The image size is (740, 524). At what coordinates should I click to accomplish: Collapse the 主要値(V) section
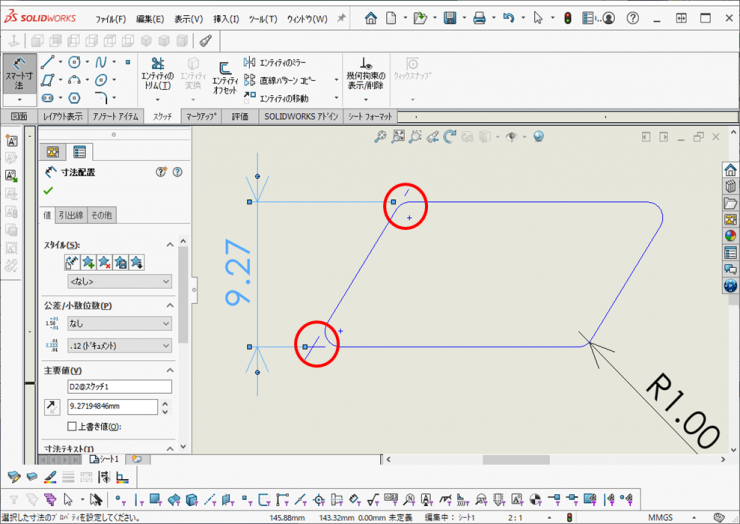click(x=169, y=370)
